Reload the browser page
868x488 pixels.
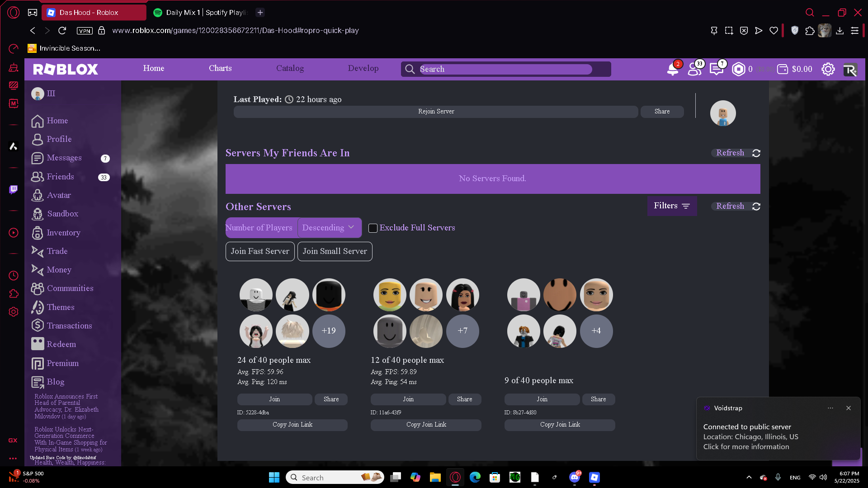62,30
